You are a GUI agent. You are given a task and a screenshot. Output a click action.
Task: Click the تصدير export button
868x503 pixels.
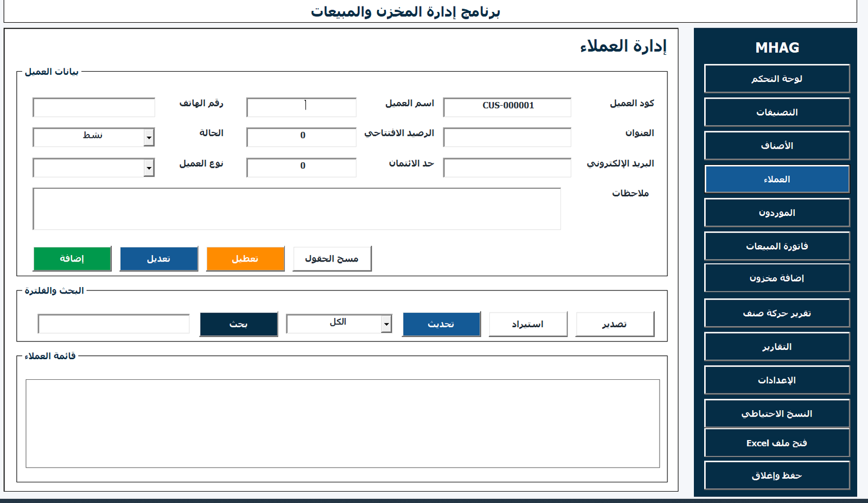click(x=615, y=324)
